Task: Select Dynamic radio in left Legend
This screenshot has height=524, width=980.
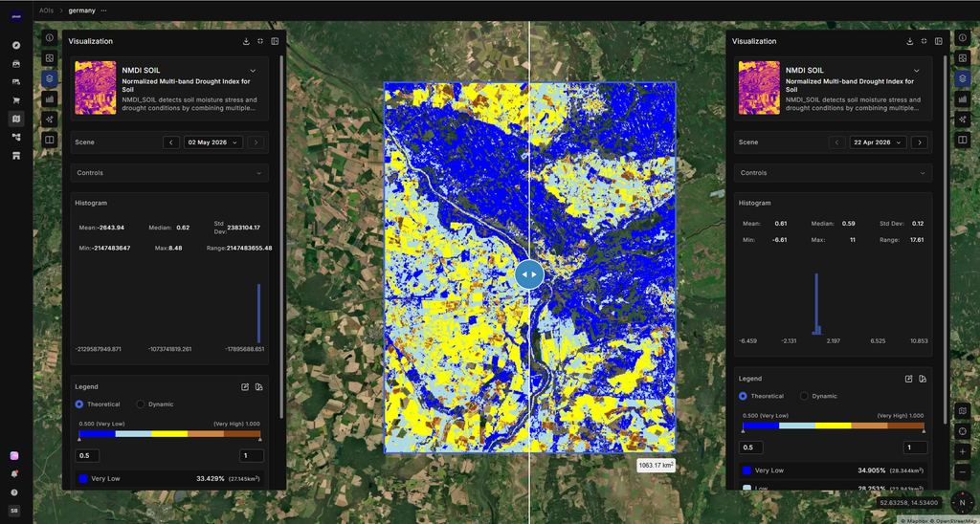Action: click(141, 404)
